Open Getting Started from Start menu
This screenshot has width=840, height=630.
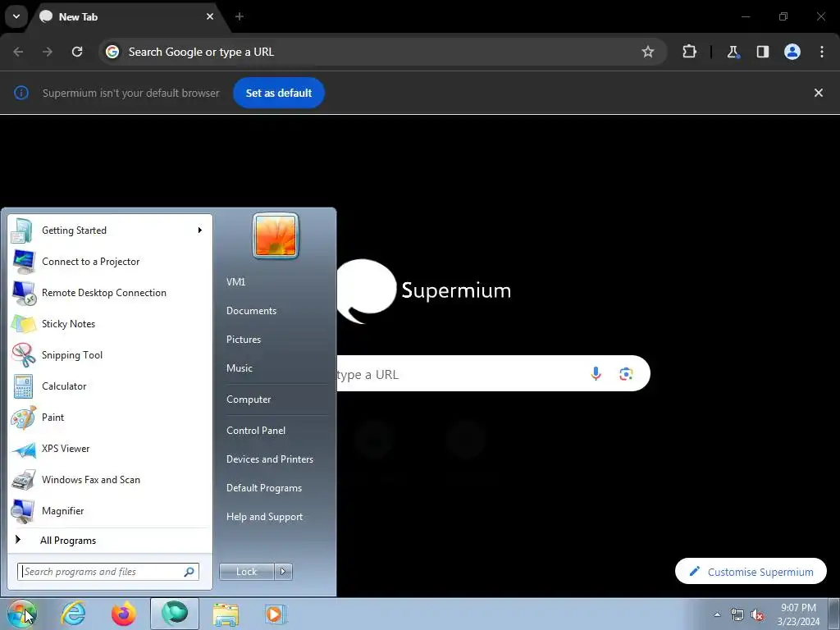pyautogui.click(x=110, y=231)
